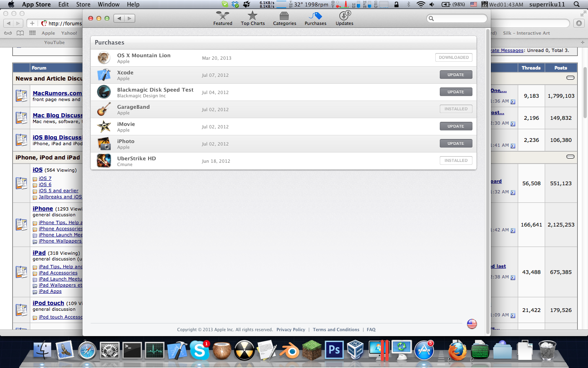Click the iPhoto app icon
This screenshot has width=588, height=368.
[x=104, y=144]
